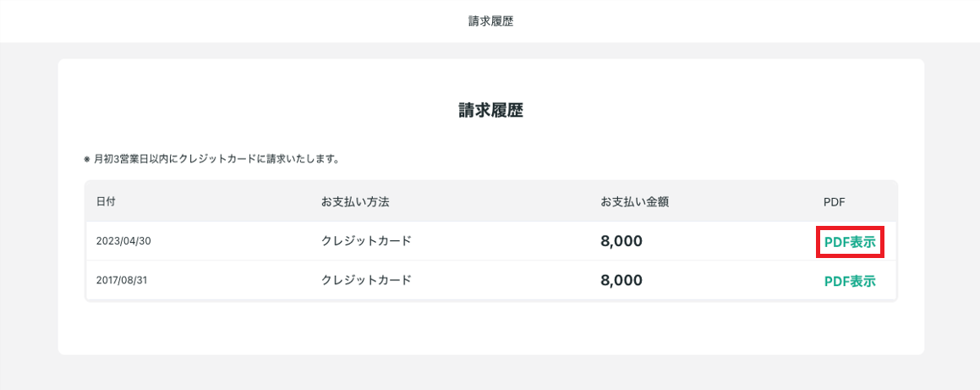Click クレジットカード in the 2017/08/31 row

coord(366,280)
